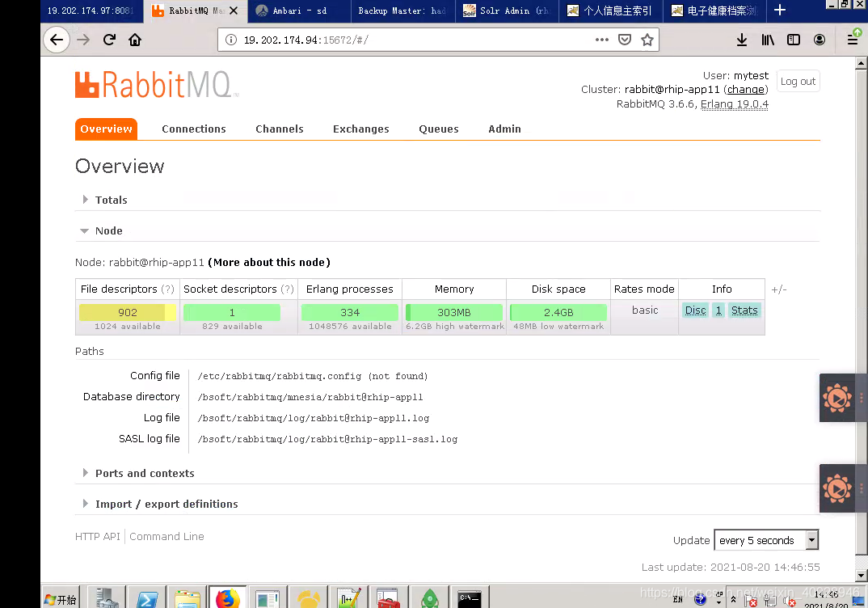Open the Queues tab
868x608 pixels.
click(x=438, y=129)
